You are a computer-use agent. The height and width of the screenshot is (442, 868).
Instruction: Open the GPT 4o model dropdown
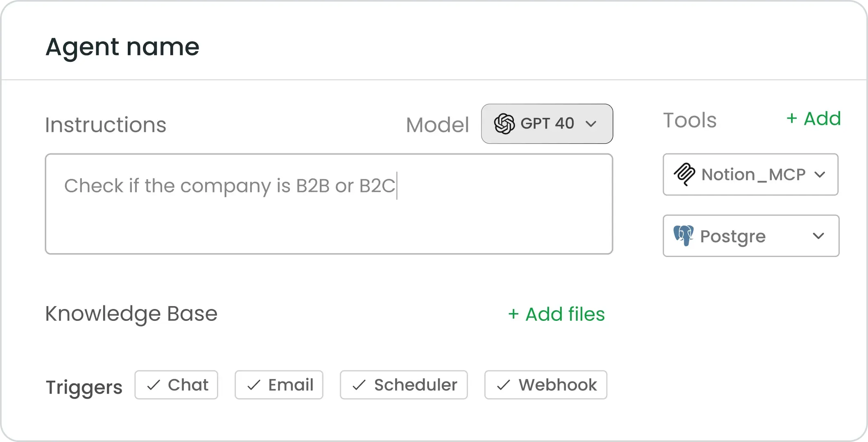click(547, 124)
